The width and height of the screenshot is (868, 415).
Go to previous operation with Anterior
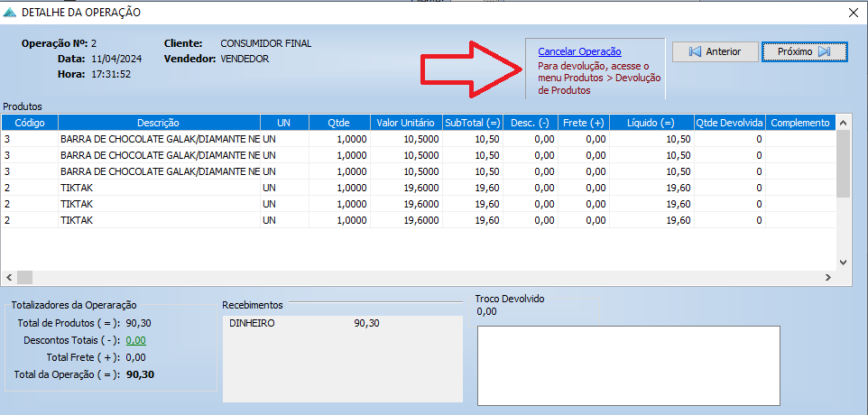[x=715, y=51]
